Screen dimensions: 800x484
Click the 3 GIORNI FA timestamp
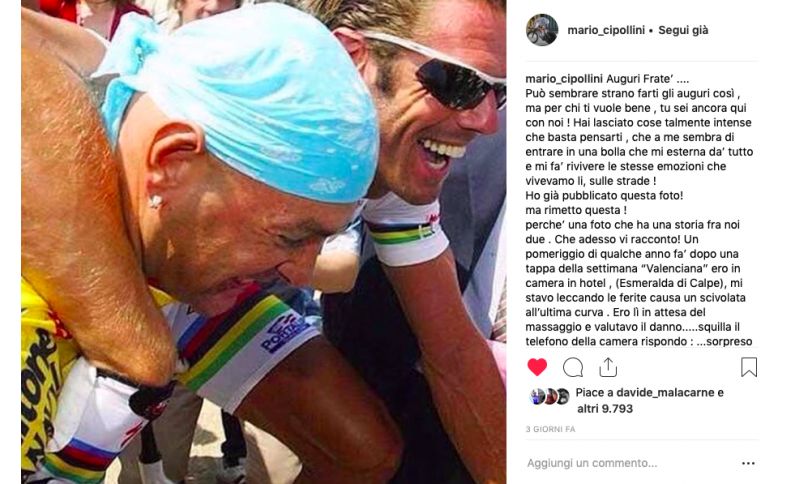pyautogui.click(x=551, y=429)
